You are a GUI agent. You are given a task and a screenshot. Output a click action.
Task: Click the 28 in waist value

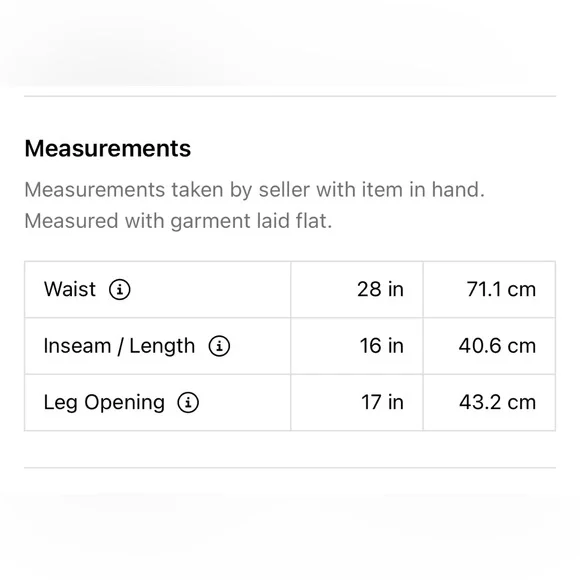380,289
